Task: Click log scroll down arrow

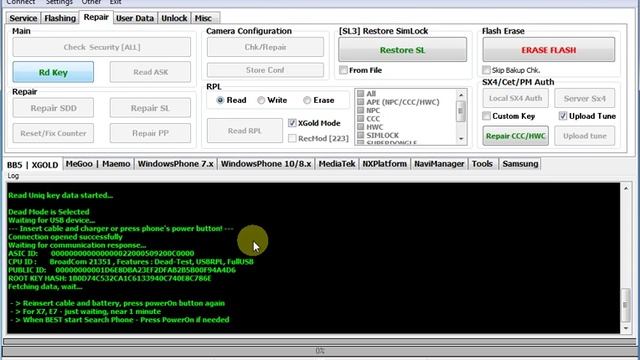Action: pos(626,328)
